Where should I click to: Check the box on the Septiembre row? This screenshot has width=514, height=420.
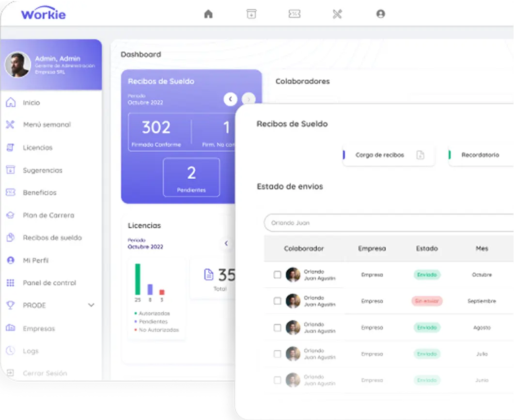(277, 301)
